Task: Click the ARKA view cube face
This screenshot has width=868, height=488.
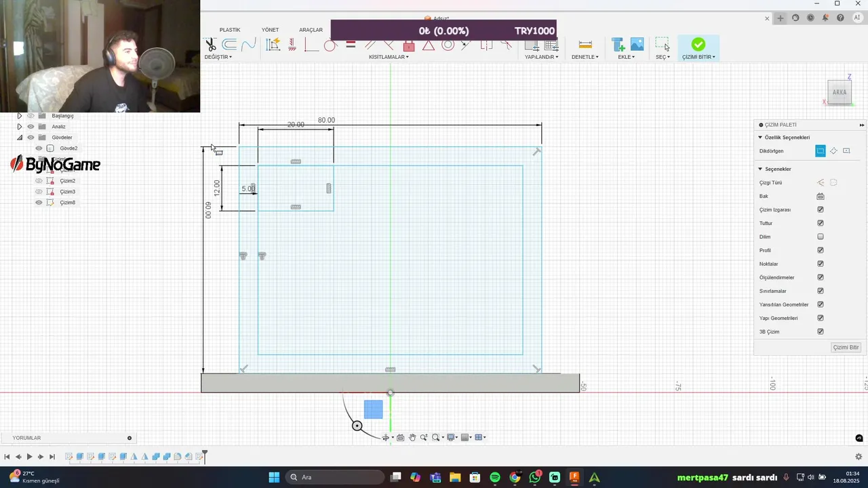Action: pos(840,93)
